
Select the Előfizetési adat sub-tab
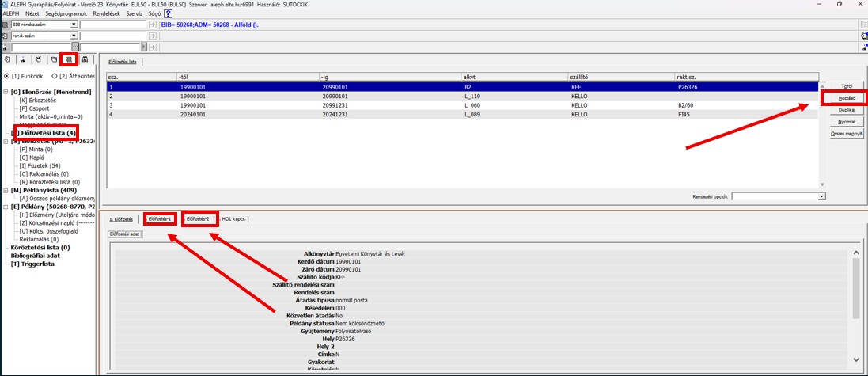(124, 234)
